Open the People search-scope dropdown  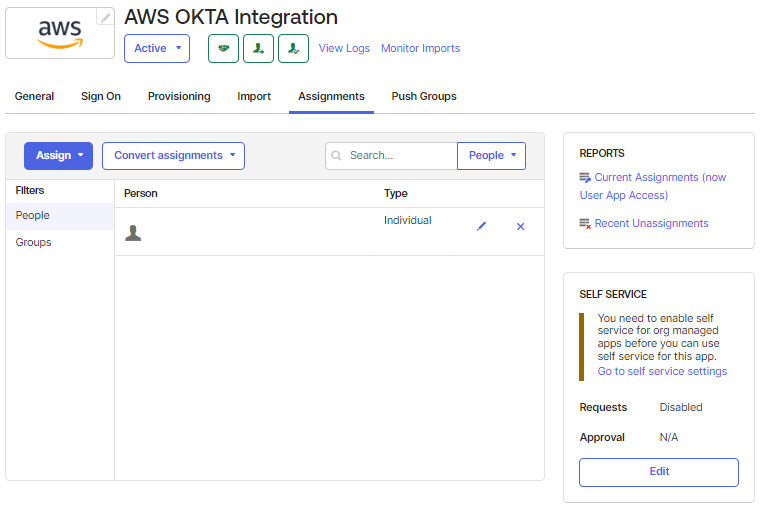tap(492, 156)
